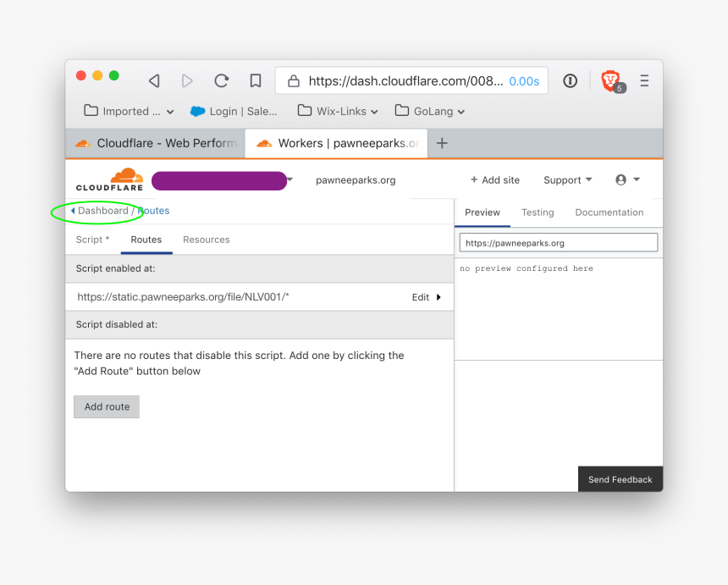Open the 1Password extension icon
The width and height of the screenshot is (728, 585).
[571, 80]
